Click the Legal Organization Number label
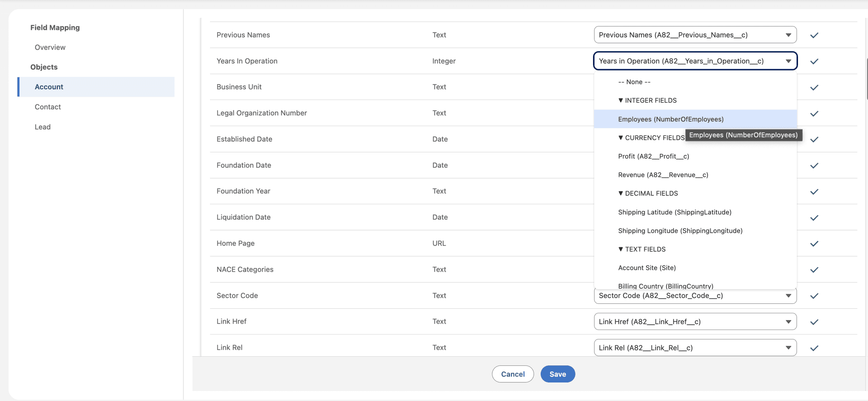The width and height of the screenshot is (868, 401). click(262, 113)
